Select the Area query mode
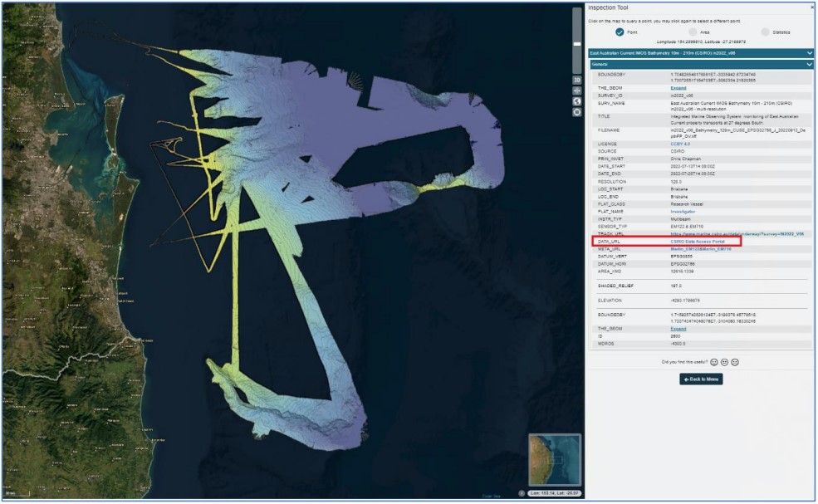The image size is (818, 504). (693, 32)
